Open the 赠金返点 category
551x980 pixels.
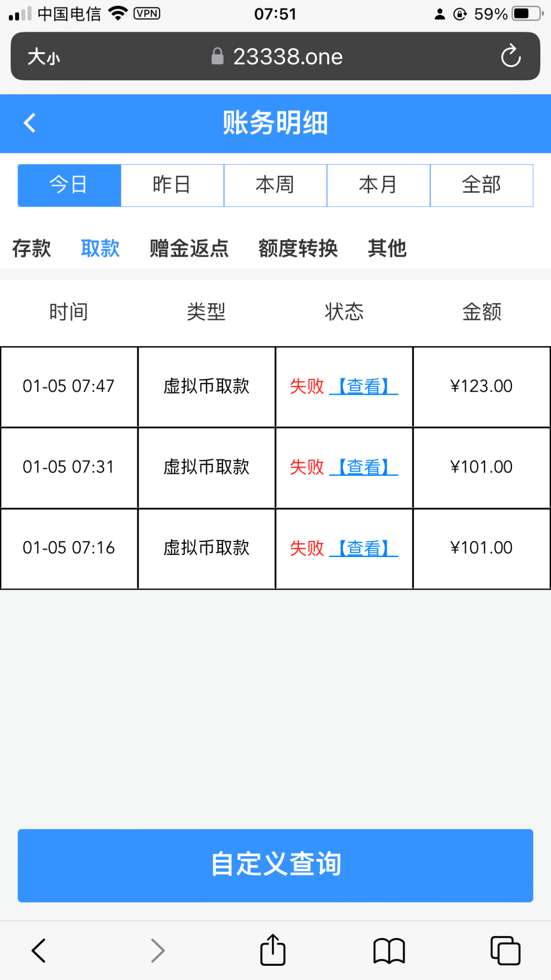[x=189, y=248]
